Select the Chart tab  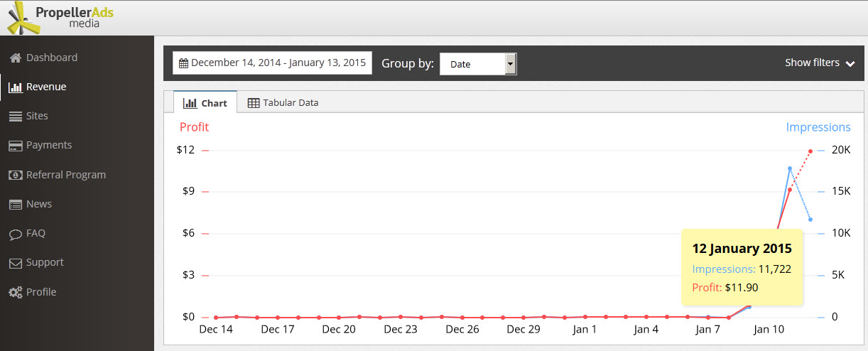[x=205, y=103]
